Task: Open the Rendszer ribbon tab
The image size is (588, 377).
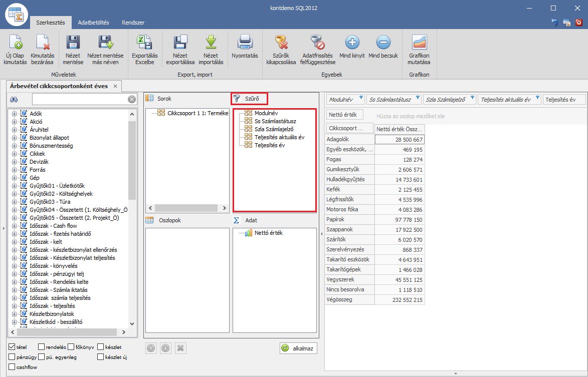Action: (133, 23)
